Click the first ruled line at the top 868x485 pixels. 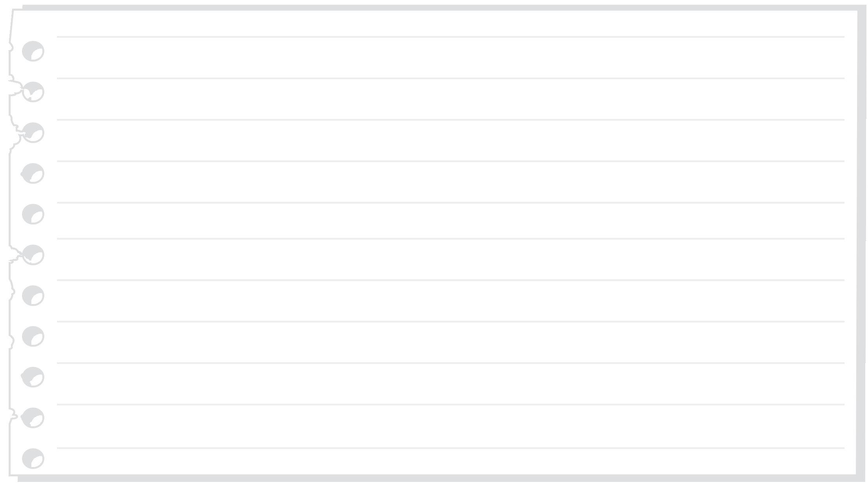[x=450, y=37]
